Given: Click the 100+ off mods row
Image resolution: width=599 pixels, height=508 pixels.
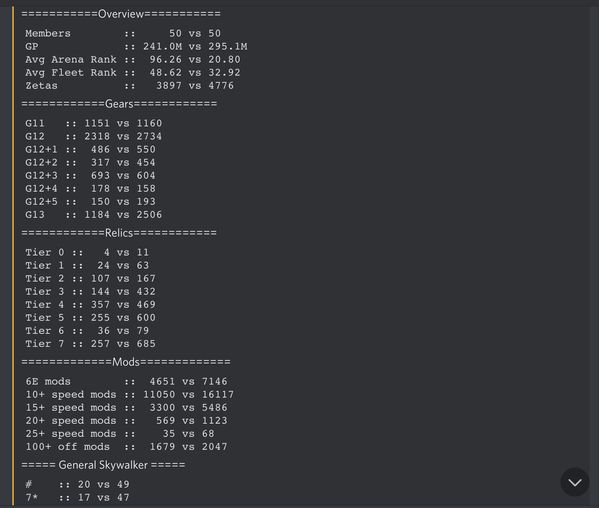Looking at the screenshot, I should (x=126, y=447).
